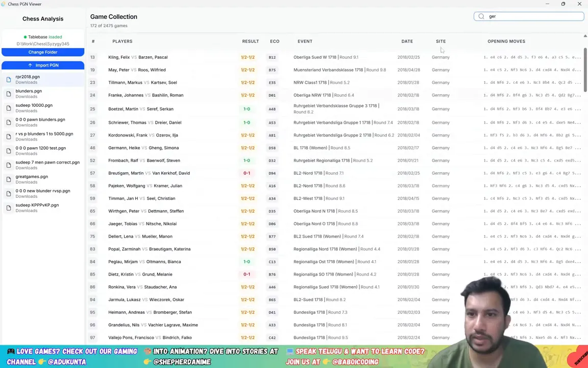The height and width of the screenshot is (368, 588).
Task: Click the Chess PGN Viewer app icon in title bar
Action: point(4,4)
